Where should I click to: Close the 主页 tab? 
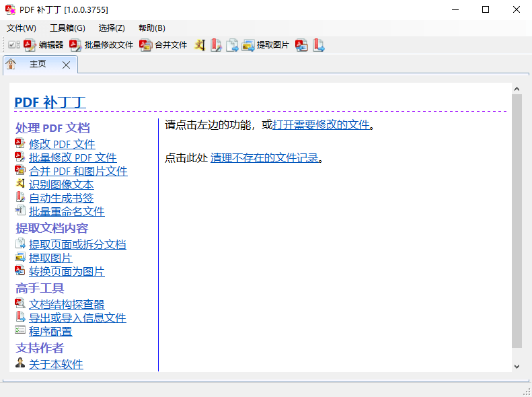point(66,65)
